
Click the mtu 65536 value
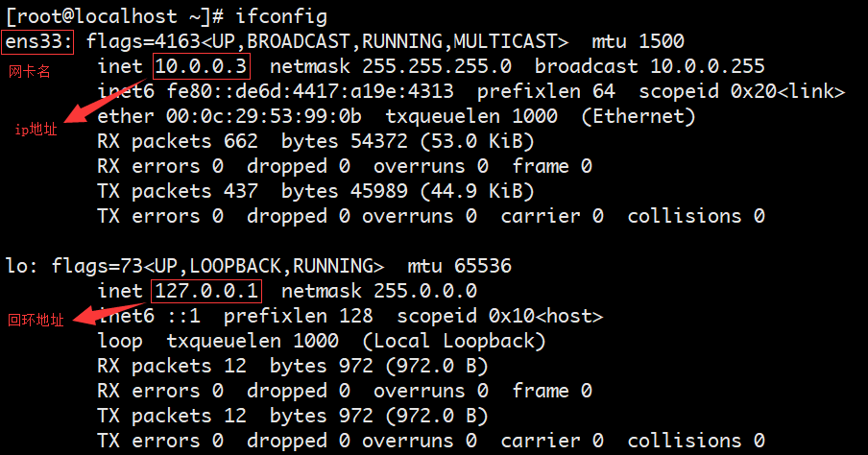[x=460, y=266]
